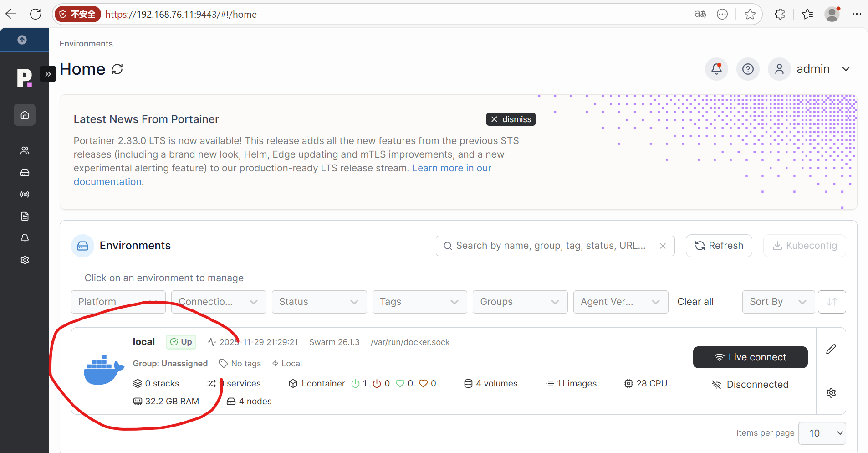Click the '11 images' count

tap(571, 384)
